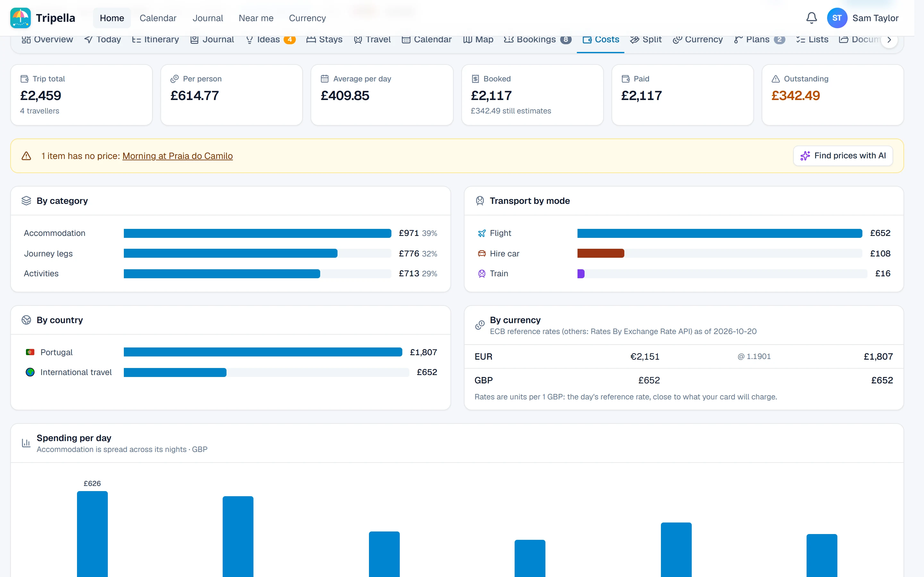Click the £626 bar in Spending per day
Screen dimensions: 924x577
92,534
